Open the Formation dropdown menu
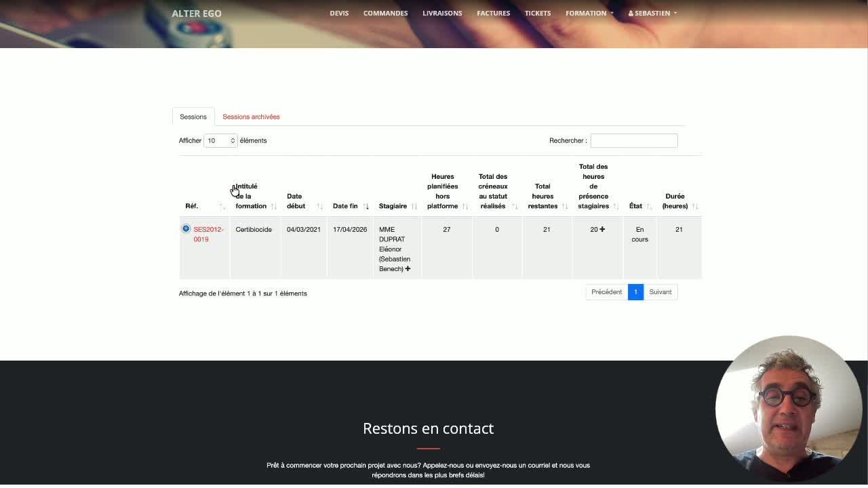 pyautogui.click(x=589, y=13)
